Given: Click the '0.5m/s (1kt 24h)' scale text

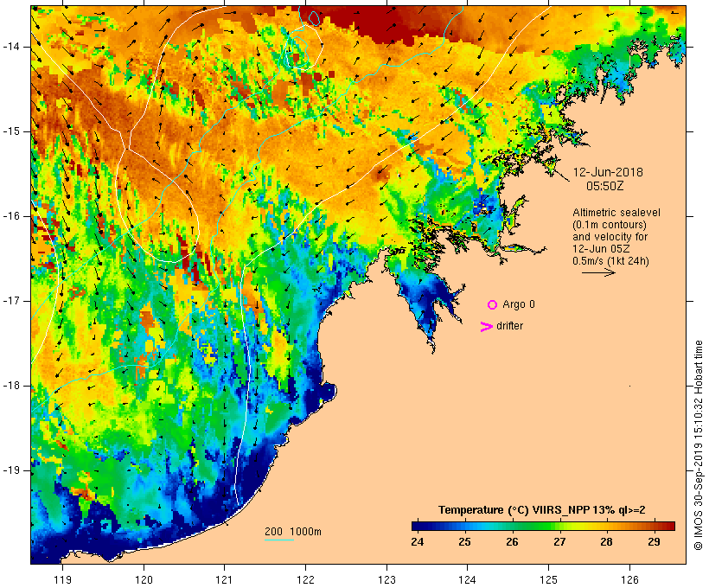Looking at the screenshot, I should [x=610, y=261].
